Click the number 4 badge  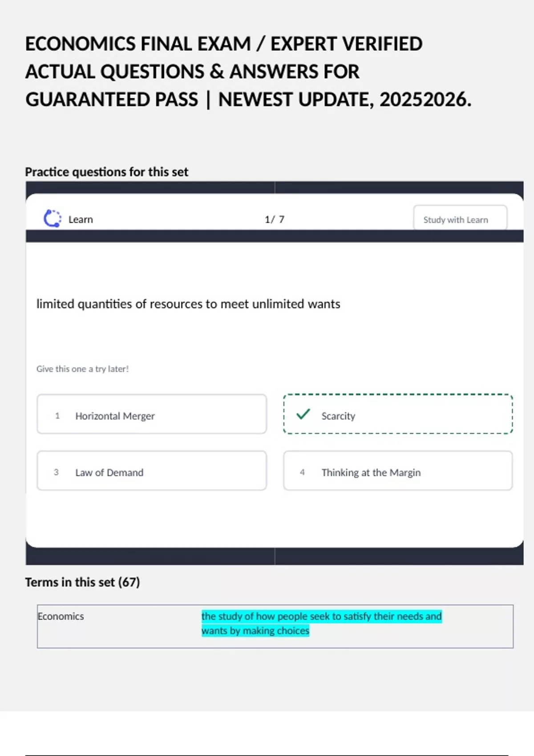tap(302, 472)
